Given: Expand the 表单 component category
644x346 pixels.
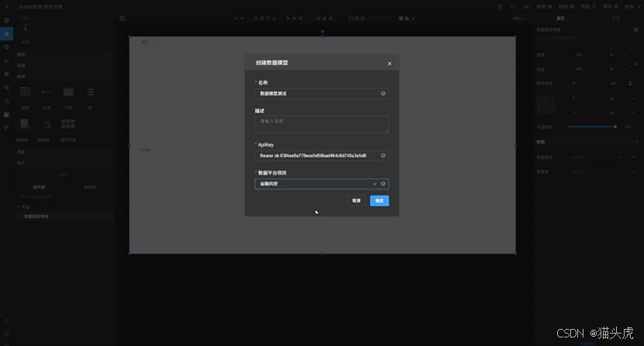Looking at the screenshot, I should tap(64, 54).
